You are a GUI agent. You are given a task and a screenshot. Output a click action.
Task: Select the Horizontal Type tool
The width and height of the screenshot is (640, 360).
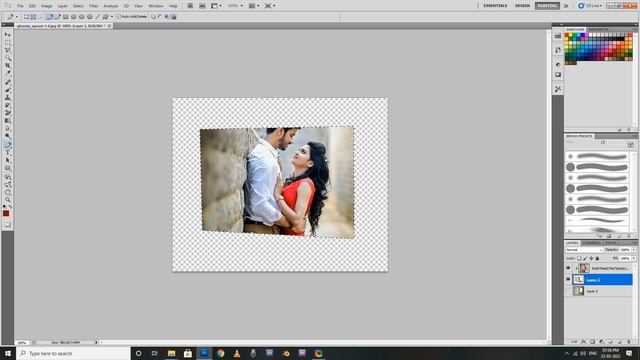pyautogui.click(x=8, y=153)
